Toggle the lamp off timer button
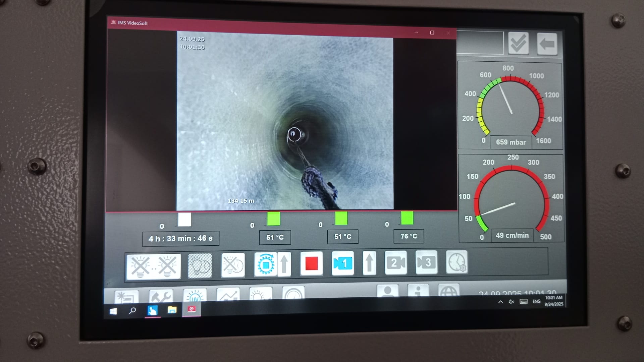This screenshot has height=362, width=644. click(233, 265)
